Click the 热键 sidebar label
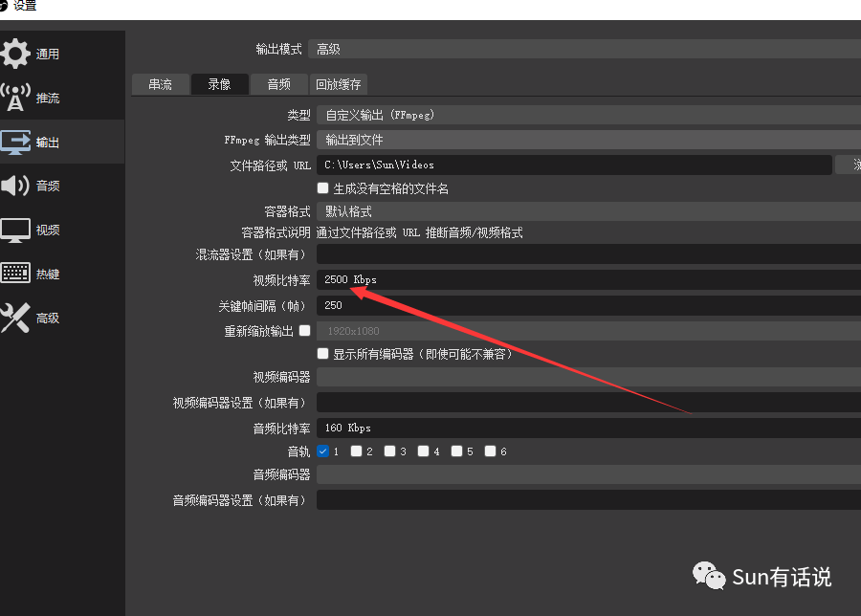The width and height of the screenshot is (861, 616). point(48,274)
